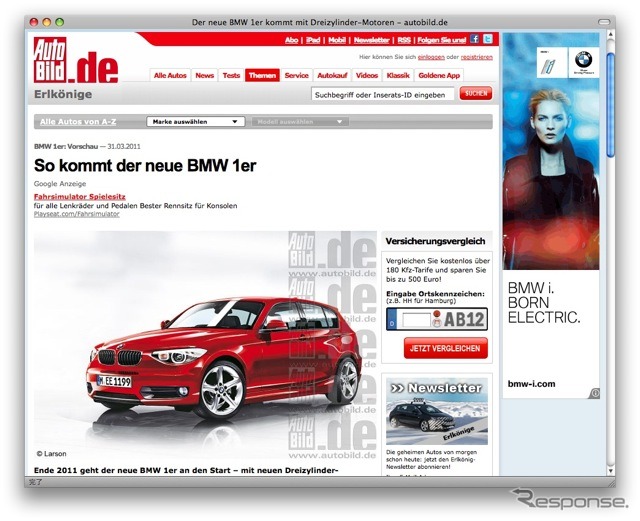
Task: Click the red BMW 1er image
Action: pyautogui.click(x=205, y=345)
